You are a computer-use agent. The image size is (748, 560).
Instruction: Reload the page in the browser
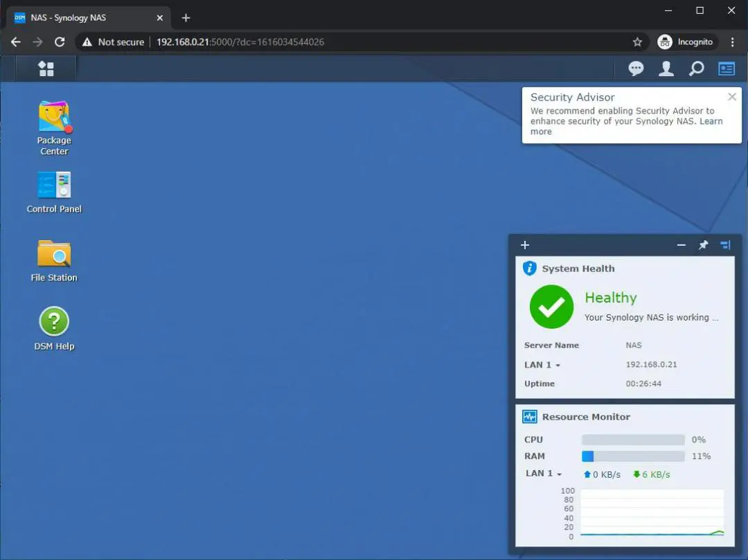point(60,42)
